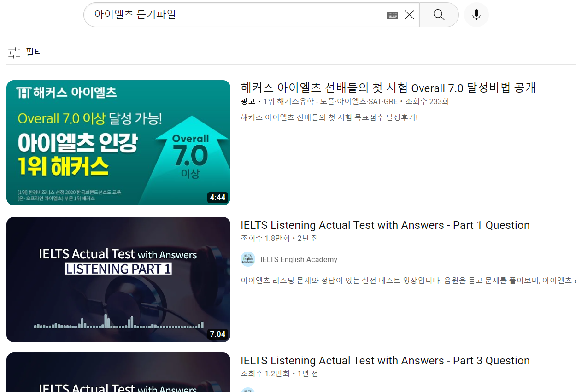Image resolution: width=576 pixels, height=392 pixels.
Task: Open the on-screen keyboard icon
Action: (x=392, y=15)
